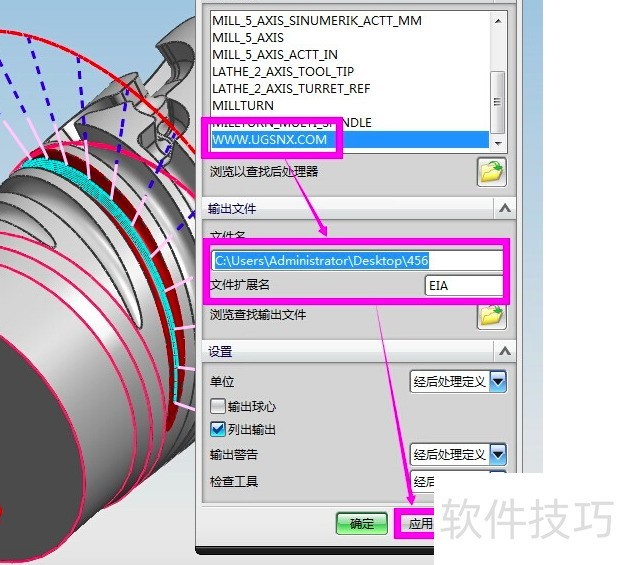
Task: Select WWW.UGSNX.COM postprocessor entry
Action: pos(269,139)
